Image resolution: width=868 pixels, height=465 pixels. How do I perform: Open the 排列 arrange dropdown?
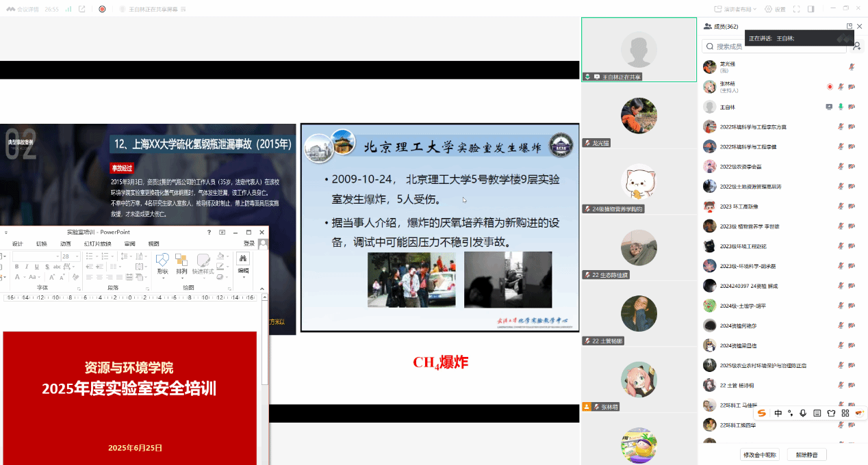tap(181, 264)
